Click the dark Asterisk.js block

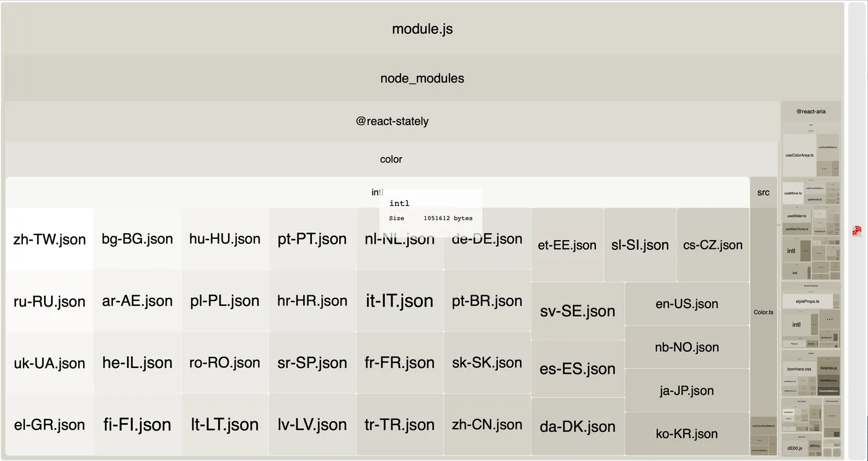828,368
